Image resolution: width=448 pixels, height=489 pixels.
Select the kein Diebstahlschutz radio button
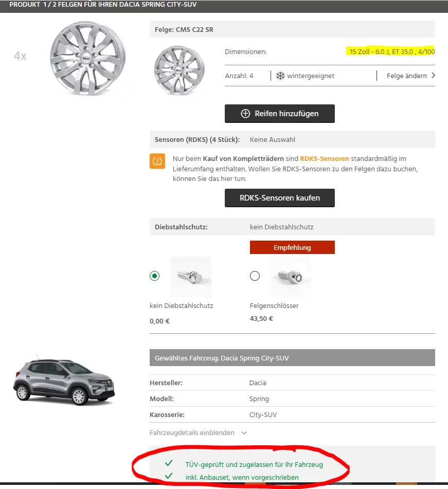coord(154,276)
